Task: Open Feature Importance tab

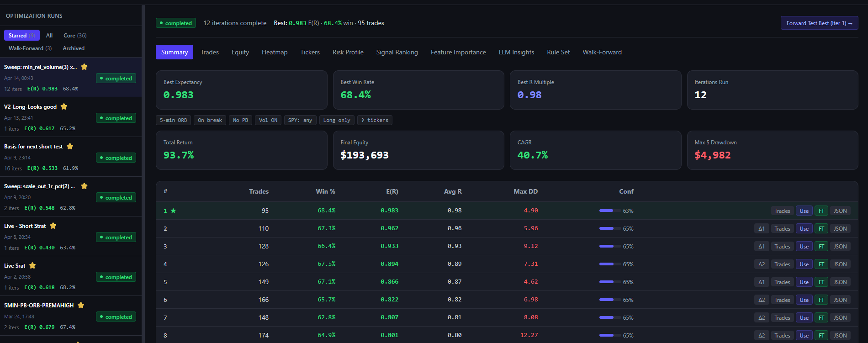Action: pos(458,52)
